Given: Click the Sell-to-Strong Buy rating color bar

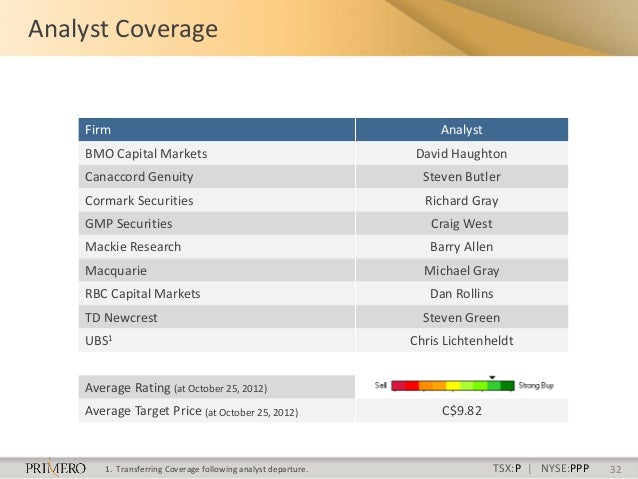Looking at the screenshot, I should [452, 385].
